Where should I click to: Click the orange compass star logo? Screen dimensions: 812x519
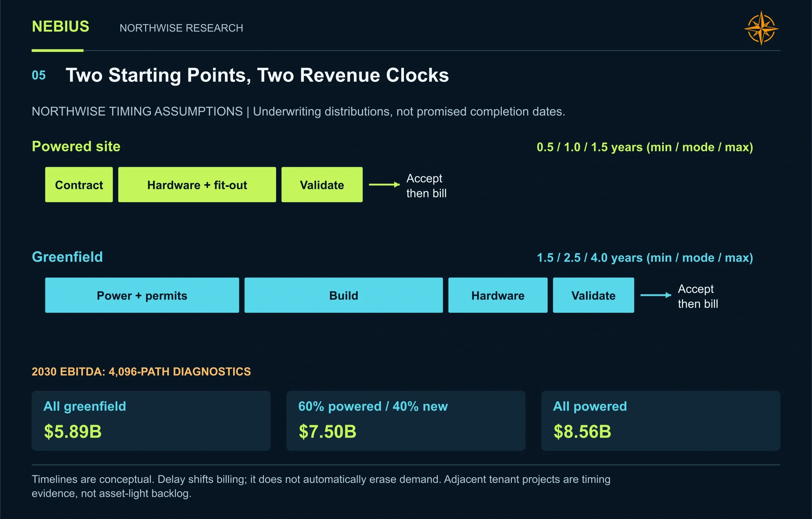click(761, 28)
